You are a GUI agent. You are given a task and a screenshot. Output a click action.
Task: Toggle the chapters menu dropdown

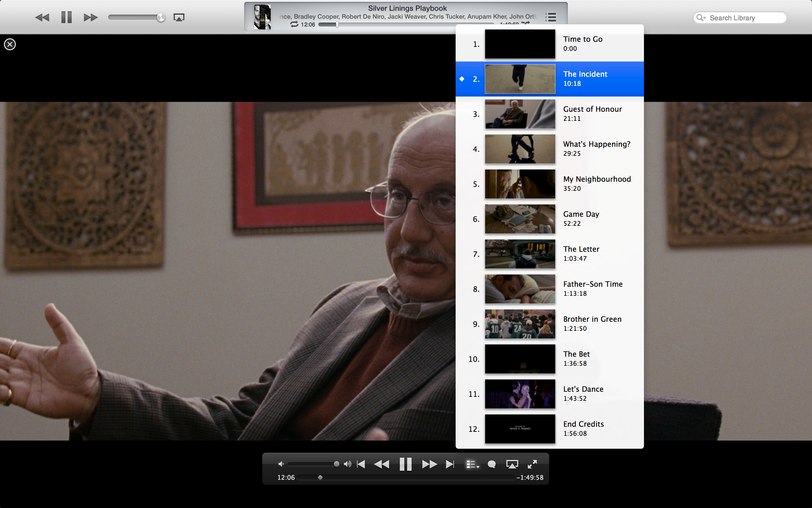[473, 464]
